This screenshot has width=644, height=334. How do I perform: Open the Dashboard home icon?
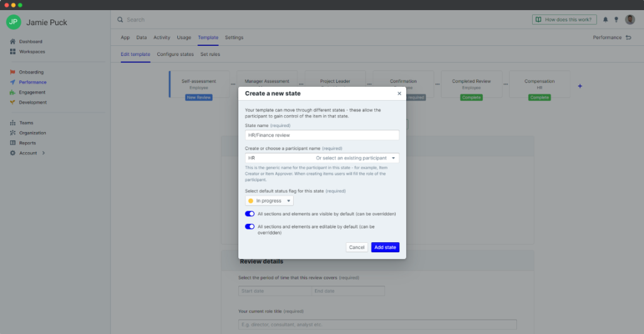tap(13, 42)
